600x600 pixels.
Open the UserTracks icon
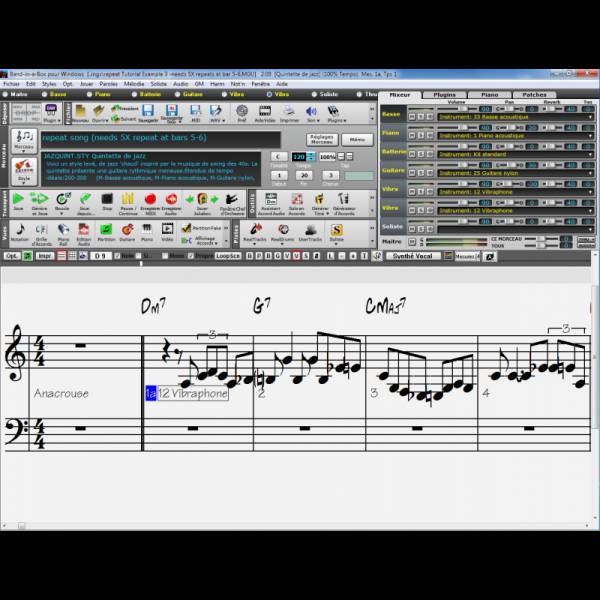(310, 233)
